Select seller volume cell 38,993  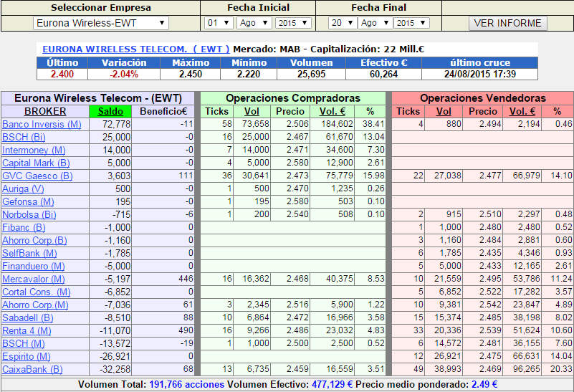tap(444, 369)
